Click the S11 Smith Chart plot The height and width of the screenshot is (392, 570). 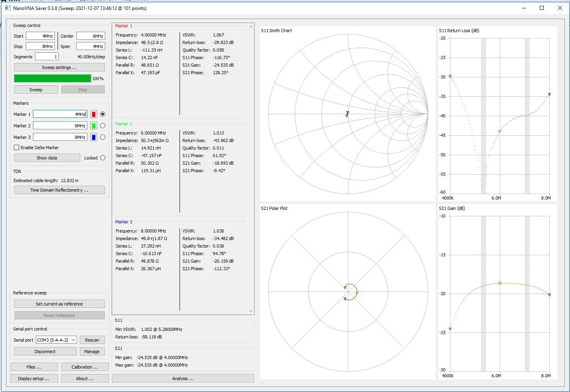tap(348, 114)
